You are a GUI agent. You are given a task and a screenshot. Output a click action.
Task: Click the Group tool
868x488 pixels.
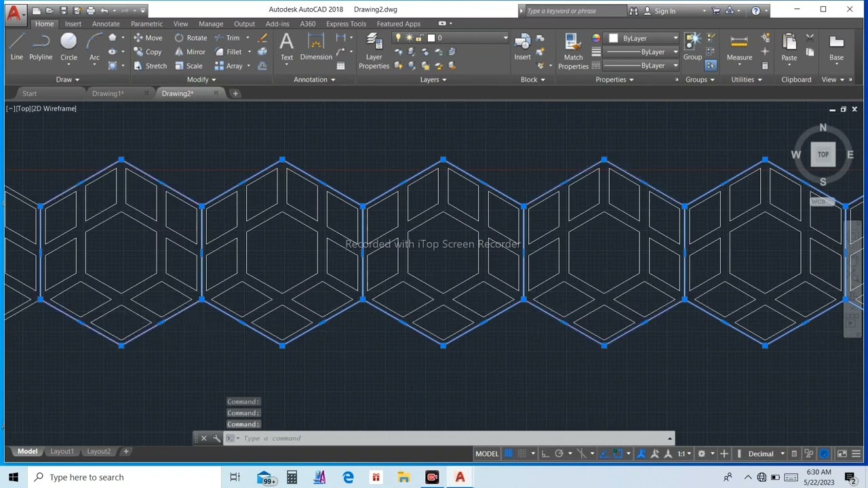click(692, 47)
